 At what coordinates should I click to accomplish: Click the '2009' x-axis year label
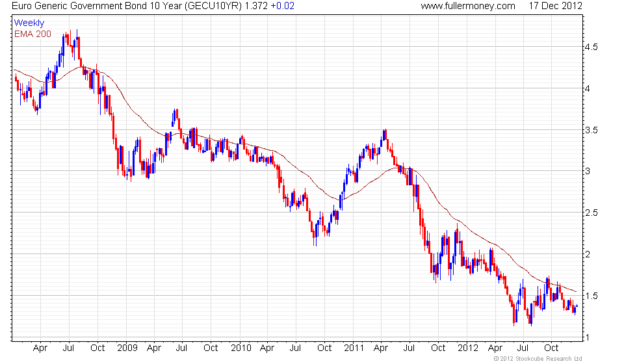tap(127, 348)
